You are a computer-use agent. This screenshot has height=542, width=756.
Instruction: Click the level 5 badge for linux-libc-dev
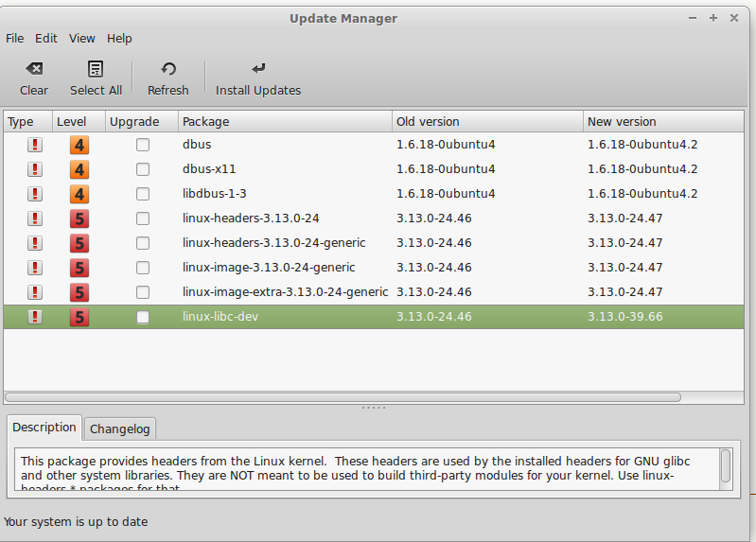coord(79,317)
